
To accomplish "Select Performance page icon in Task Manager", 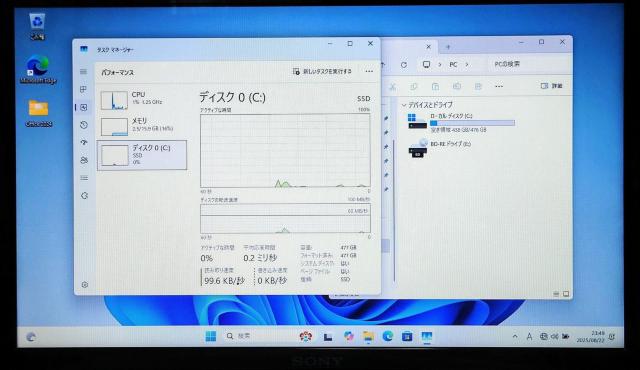I will [x=84, y=107].
